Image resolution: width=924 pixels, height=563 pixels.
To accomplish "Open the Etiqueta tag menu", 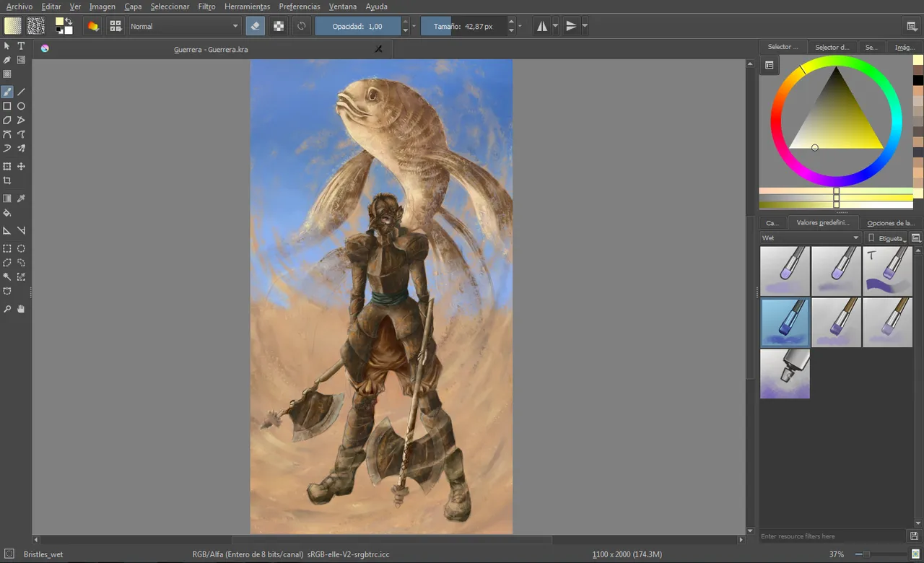I will pos(887,237).
